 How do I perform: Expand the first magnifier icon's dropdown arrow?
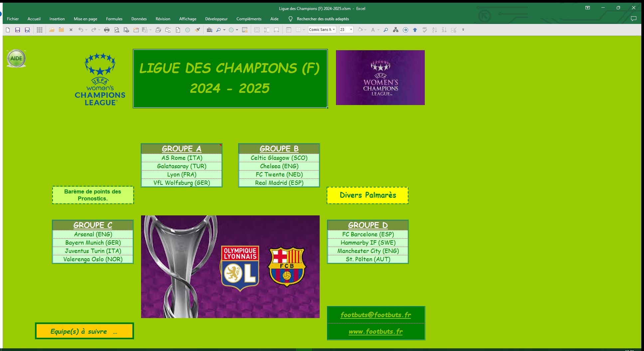click(x=224, y=30)
